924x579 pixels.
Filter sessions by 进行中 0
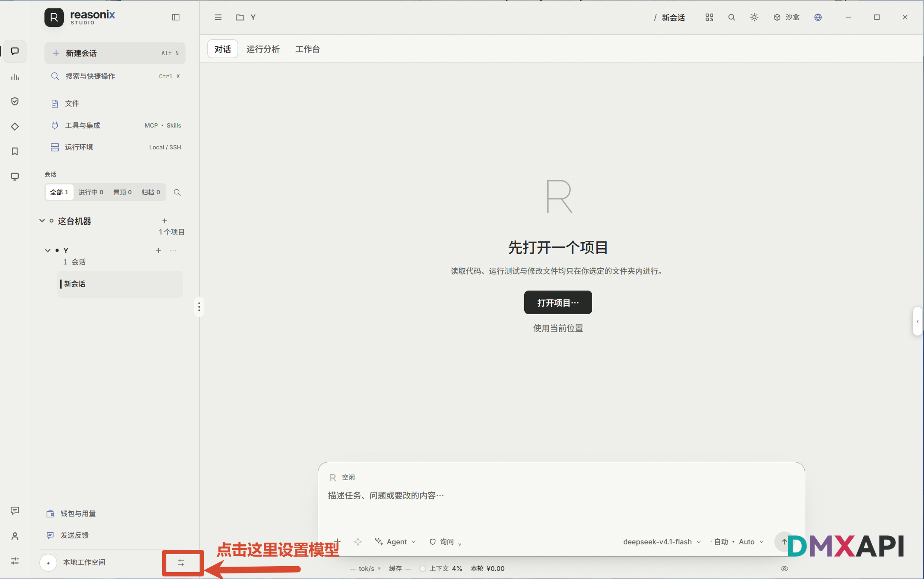tap(91, 193)
